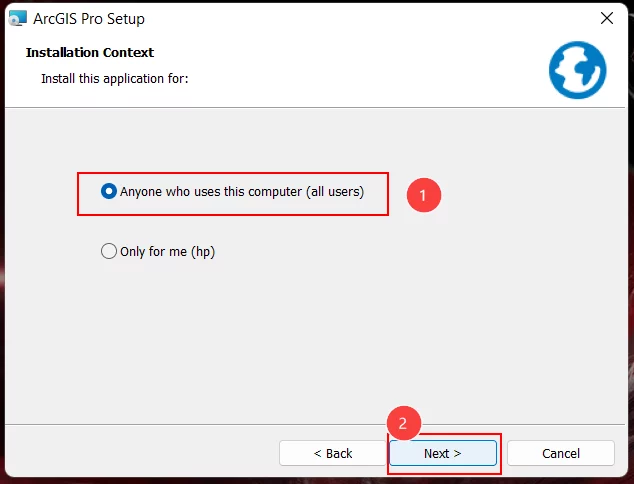Viewport: 634px width, 484px height.
Task: Click the 'Install this application for:' text
Action: point(115,78)
